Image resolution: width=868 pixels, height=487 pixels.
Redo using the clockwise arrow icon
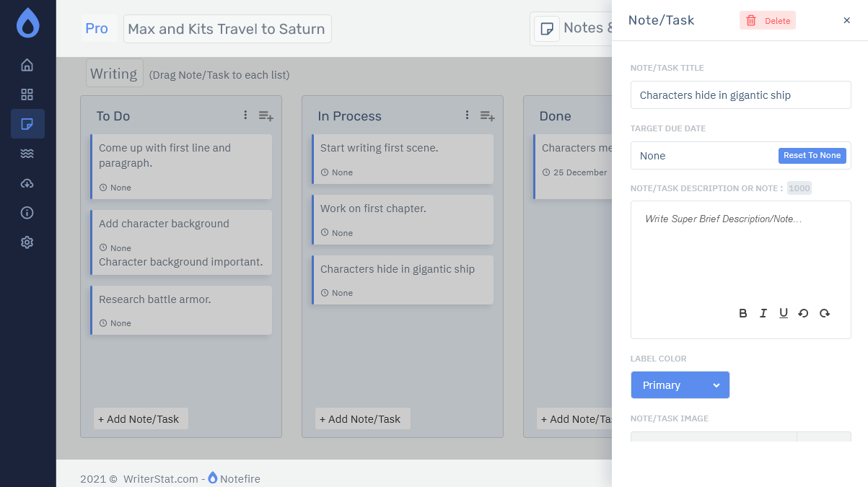click(824, 312)
